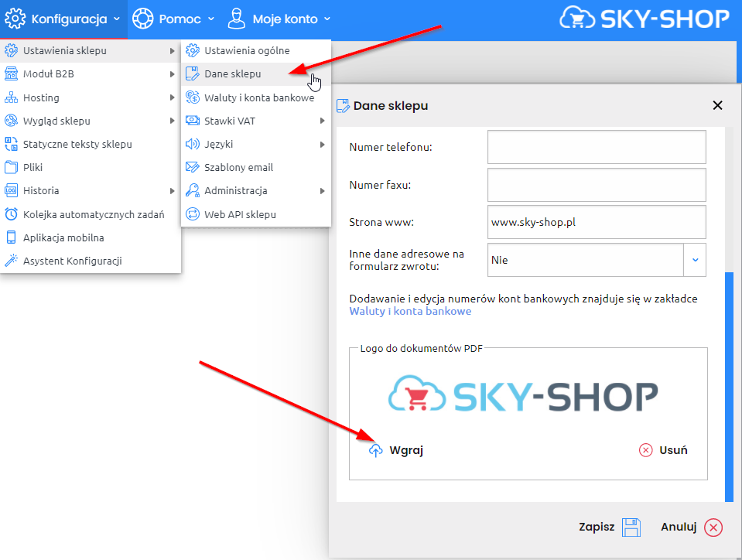
Task: Open the Ustawienia sklepu menu entry
Action: pyautogui.click(x=91, y=50)
